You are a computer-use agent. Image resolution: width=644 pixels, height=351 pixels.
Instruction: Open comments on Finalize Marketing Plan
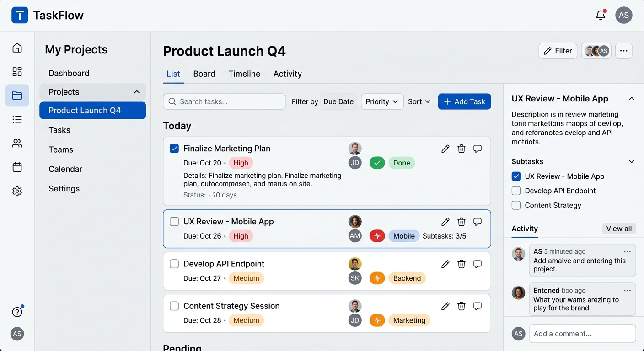tap(478, 149)
